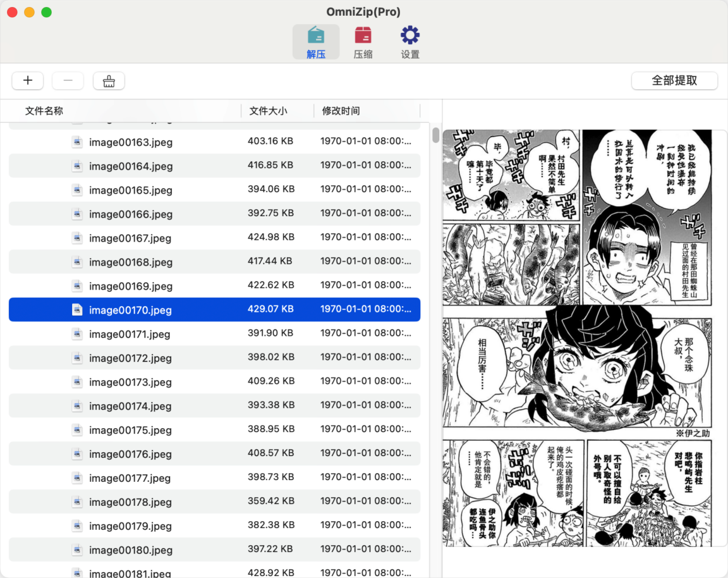Select file image00174.jpeg
728x578 pixels.
(214, 406)
